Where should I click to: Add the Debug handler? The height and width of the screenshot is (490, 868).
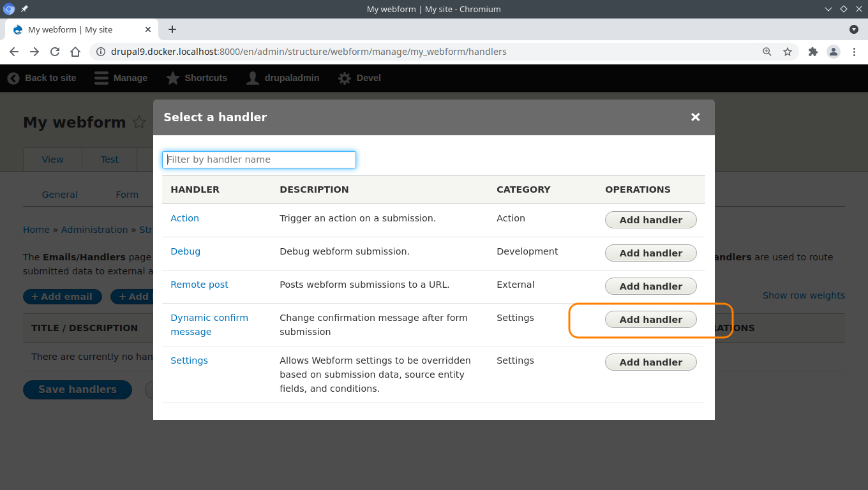[x=650, y=253]
